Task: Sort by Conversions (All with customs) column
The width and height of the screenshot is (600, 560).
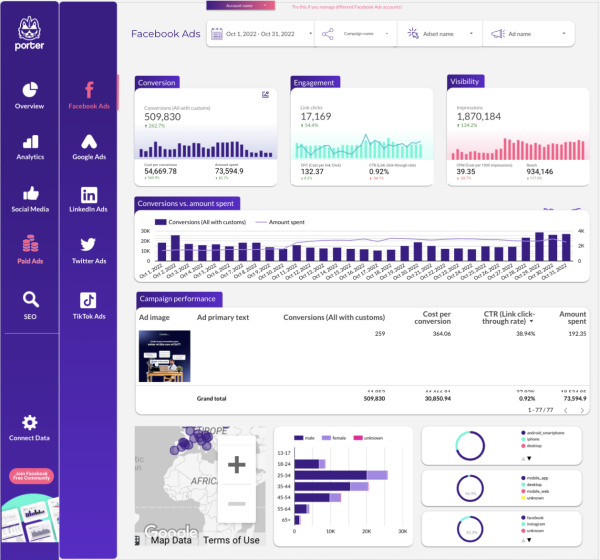Action: pyautogui.click(x=334, y=317)
